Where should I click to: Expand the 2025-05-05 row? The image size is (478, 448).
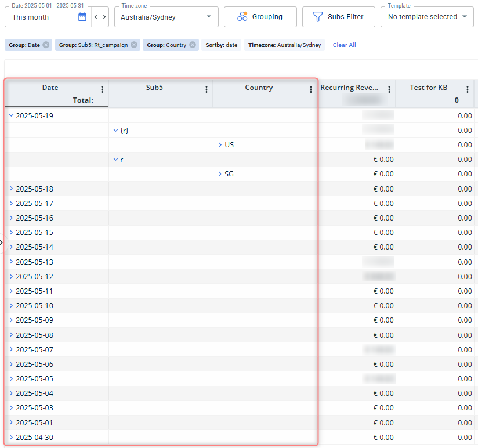[11, 378]
